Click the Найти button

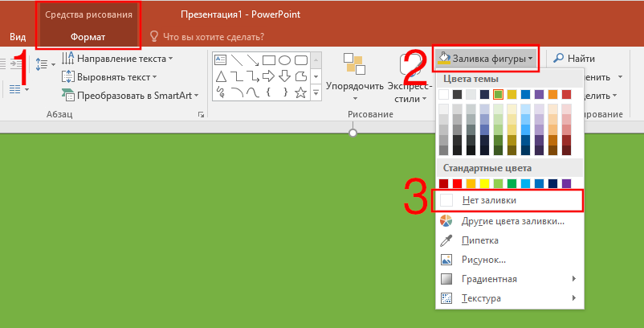point(574,59)
